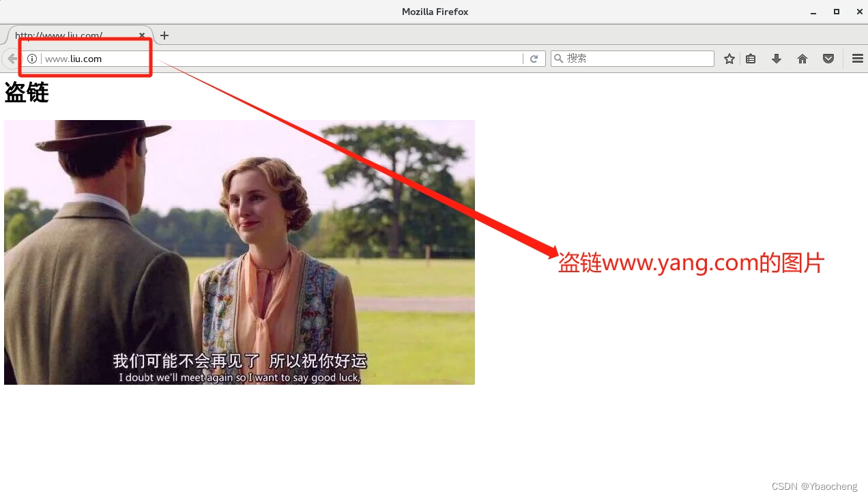
Task: Open site information icon in address bar
Action: (x=32, y=59)
